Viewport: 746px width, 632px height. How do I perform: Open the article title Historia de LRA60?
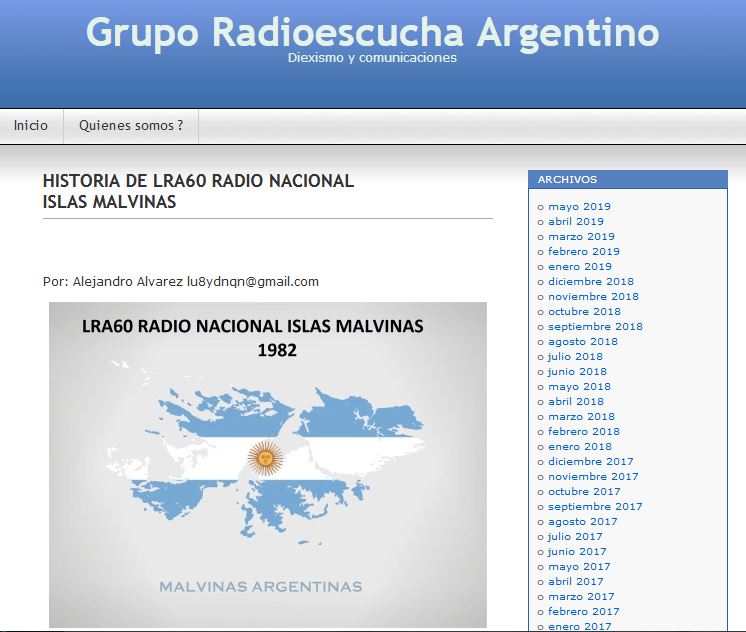[x=198, y=191]
